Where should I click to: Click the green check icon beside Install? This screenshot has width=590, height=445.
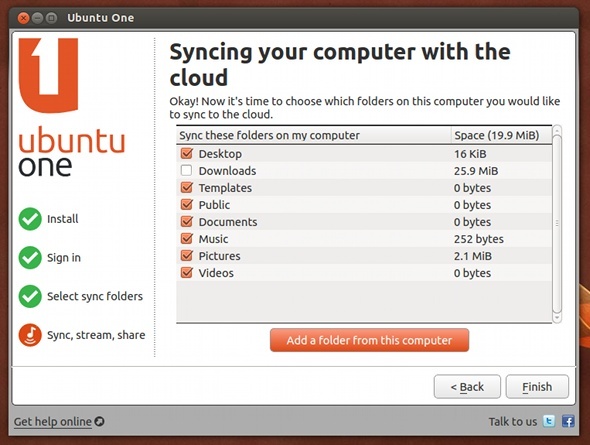[30, 219]
